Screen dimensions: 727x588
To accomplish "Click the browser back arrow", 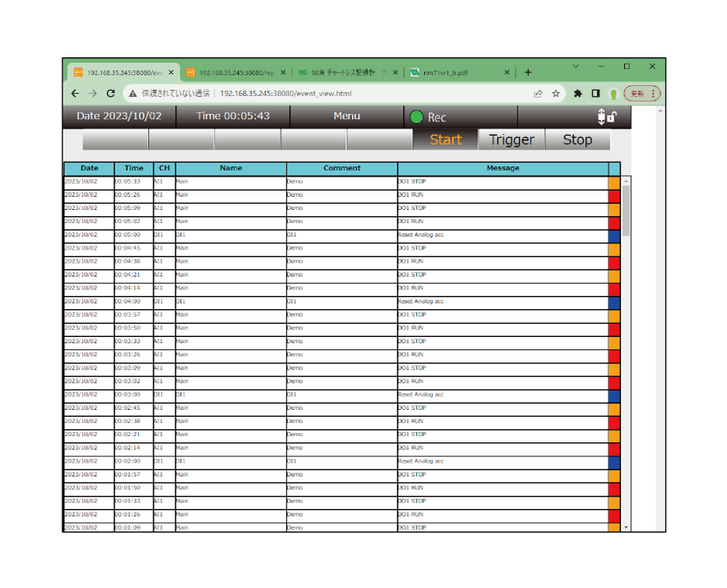I will pos(74,93).
